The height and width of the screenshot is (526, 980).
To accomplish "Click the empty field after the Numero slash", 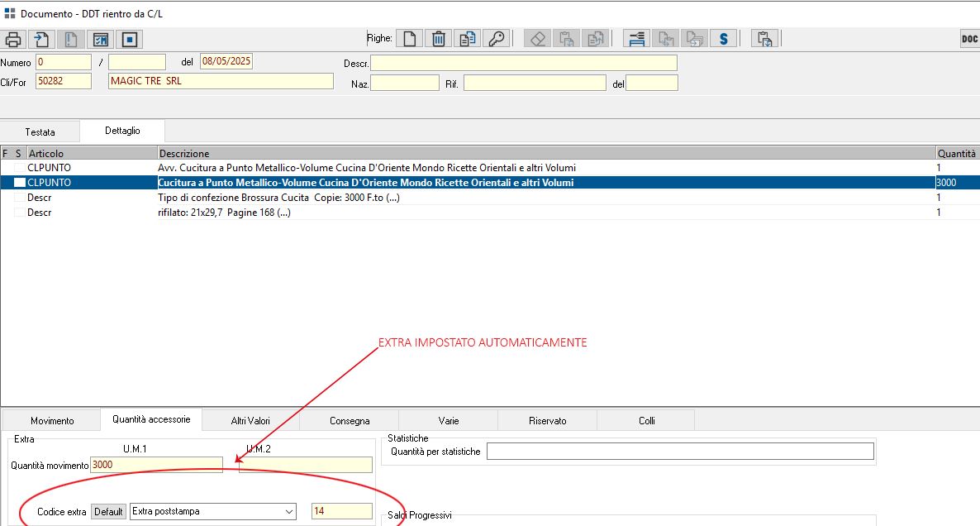I will [137, 62].
